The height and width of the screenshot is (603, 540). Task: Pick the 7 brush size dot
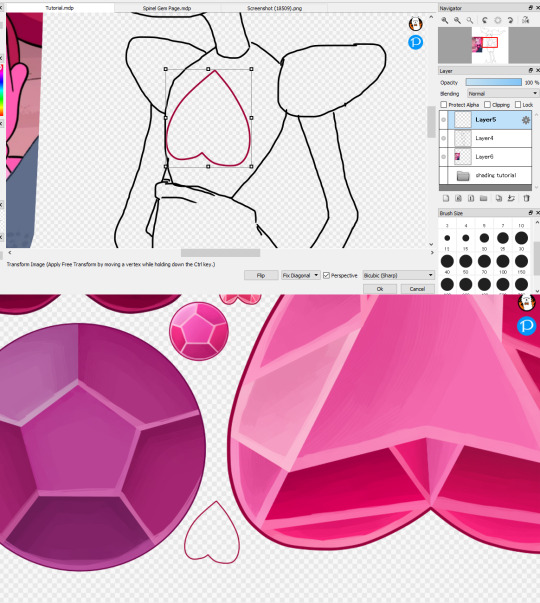tap(503, 238)
